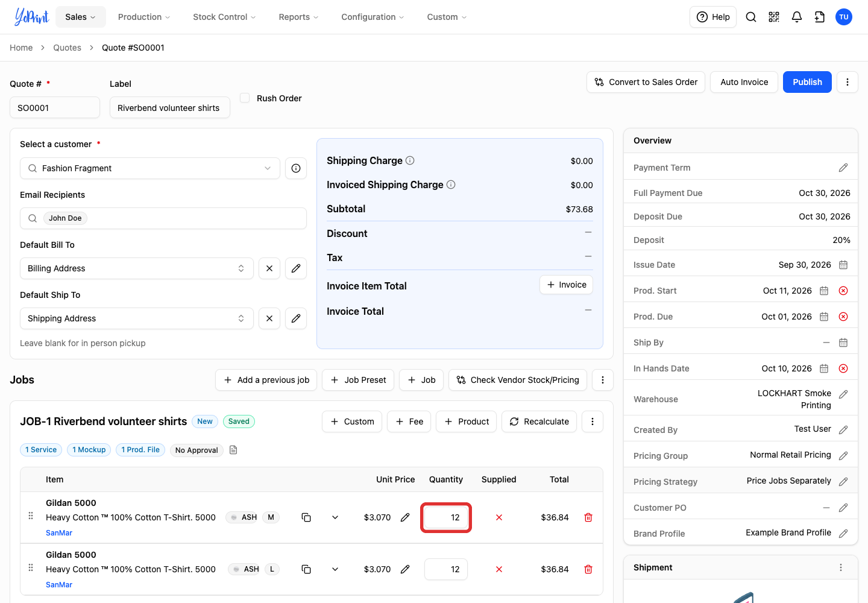
Task: Duplicate the ASH M line item
Action: pos(306,517)
